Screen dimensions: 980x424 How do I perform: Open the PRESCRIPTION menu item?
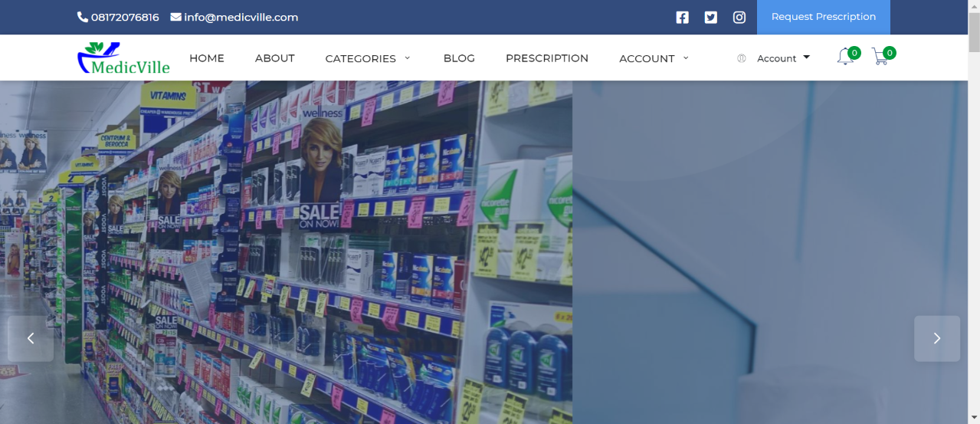547,58
